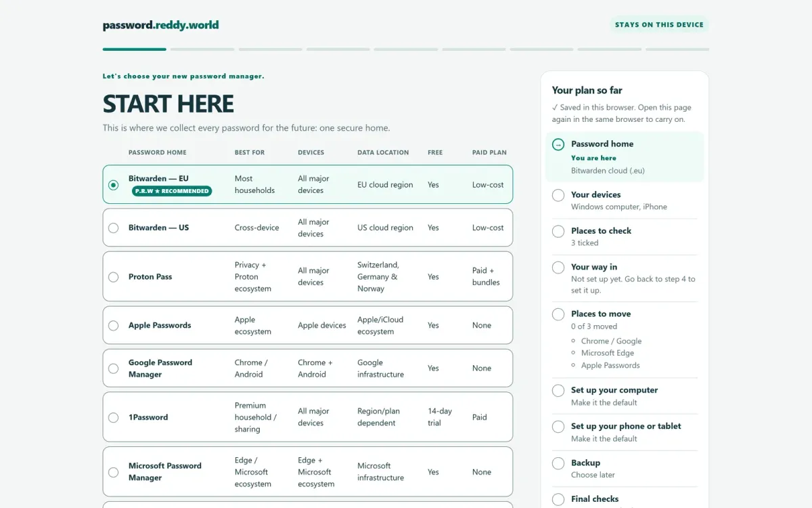Select the Places to move step circle
Screen dimensions: 812x508
tap(558, 314)
